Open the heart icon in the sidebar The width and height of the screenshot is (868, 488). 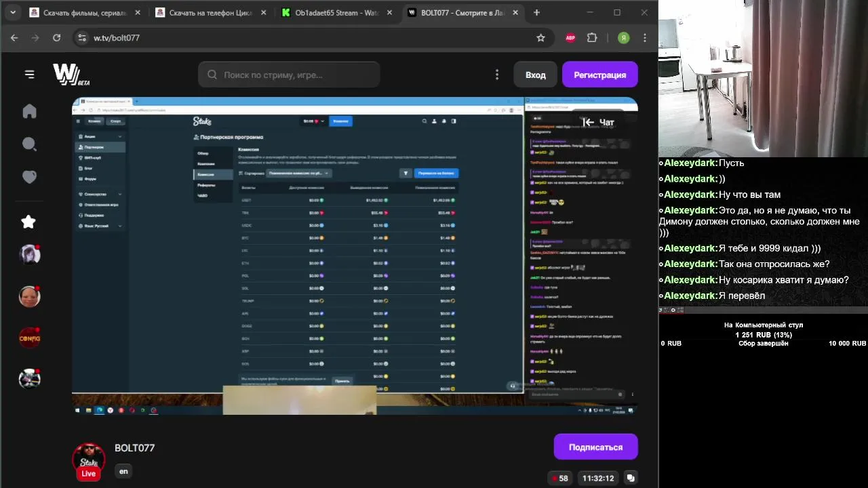tap(29, 177)
